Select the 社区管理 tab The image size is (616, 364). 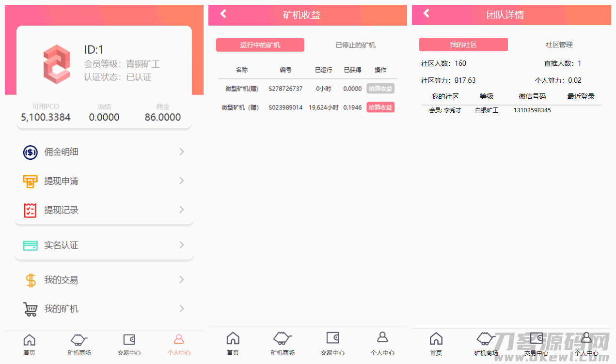click(559, 45)
